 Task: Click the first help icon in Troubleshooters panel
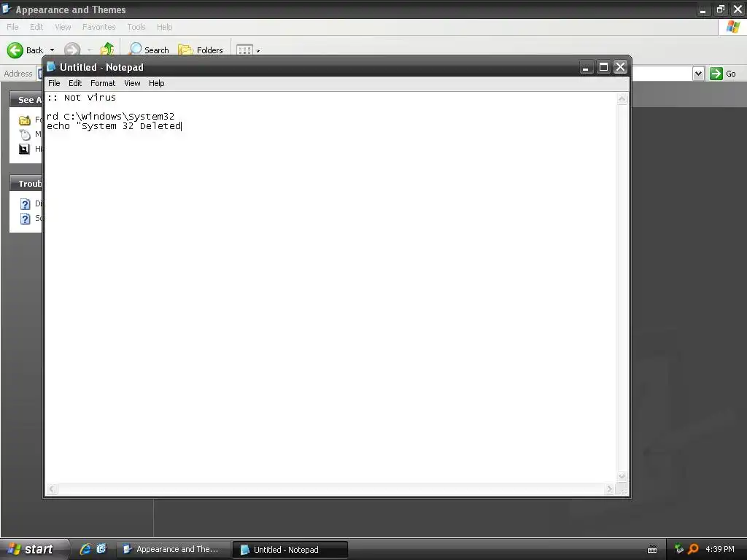click(26, 204)
